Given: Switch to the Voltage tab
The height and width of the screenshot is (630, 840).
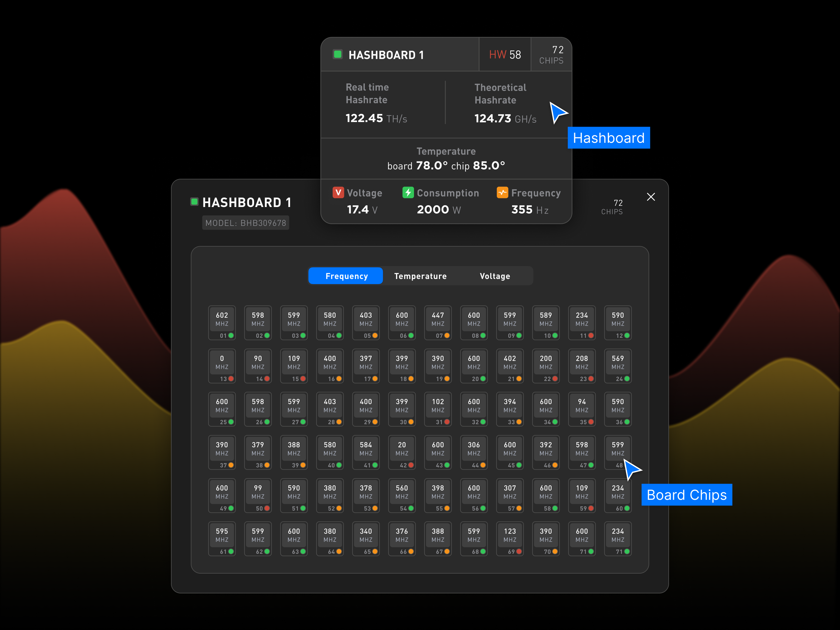Looking at the screenshot, I should pos(495,276).
